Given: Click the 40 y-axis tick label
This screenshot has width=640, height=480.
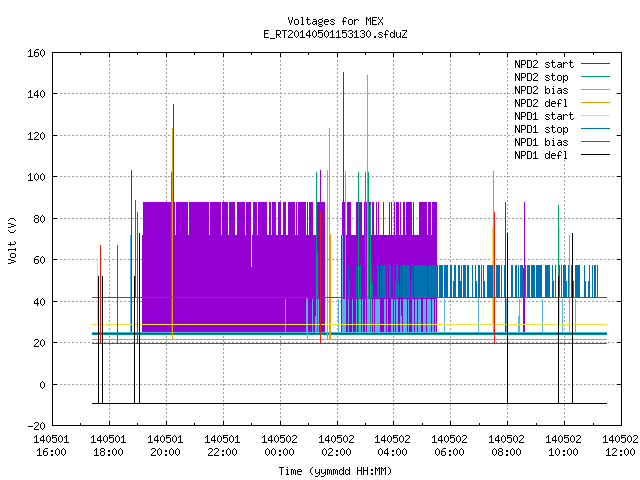Looking at the screenshot, I should 39,302.
